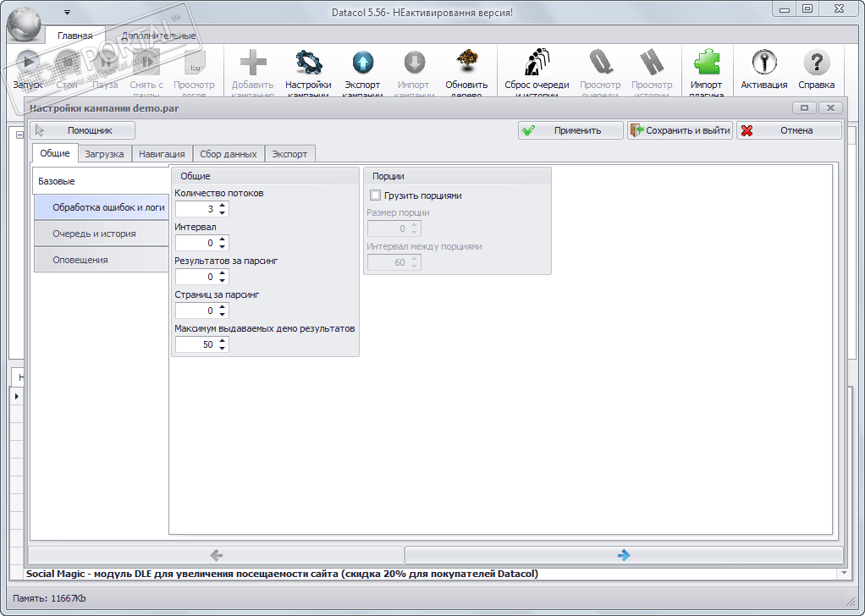The image size is (865, 616).
Task: Decrease Максимум выдаваемых демо результатов value
Action: point(223,348)
